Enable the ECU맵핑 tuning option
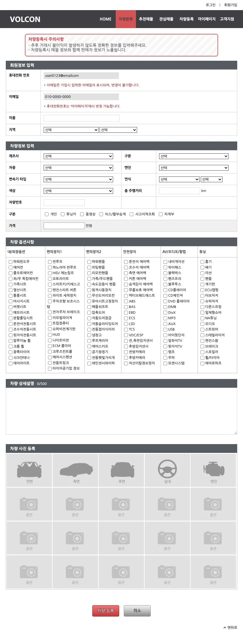Image resolution: width=243 pixels, height=644 pixels. 202,290
